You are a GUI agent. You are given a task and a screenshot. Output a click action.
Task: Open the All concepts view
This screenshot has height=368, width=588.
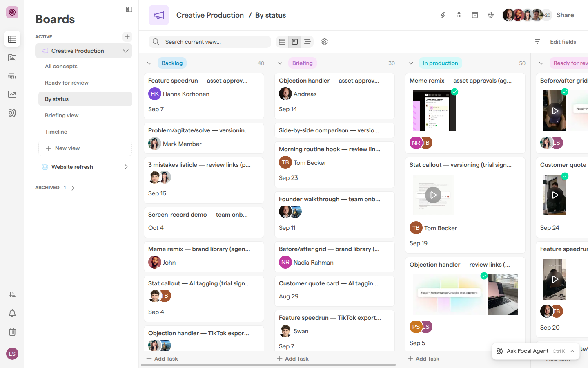[x=85, y=66]
